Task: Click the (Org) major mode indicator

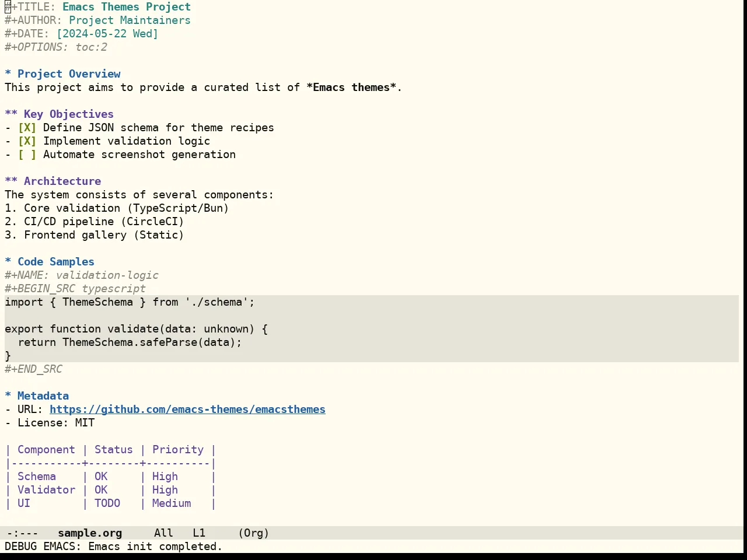Action: [254, 533]
